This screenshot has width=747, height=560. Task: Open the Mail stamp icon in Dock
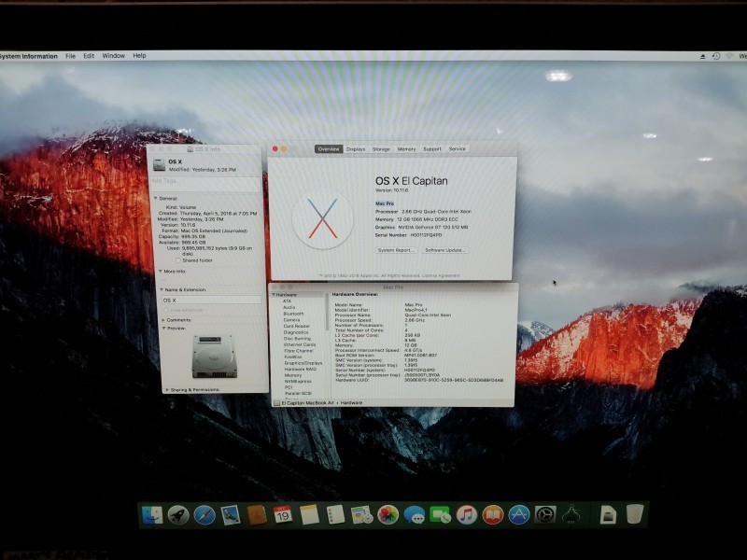pyautogui.click(x=231, y=515)
